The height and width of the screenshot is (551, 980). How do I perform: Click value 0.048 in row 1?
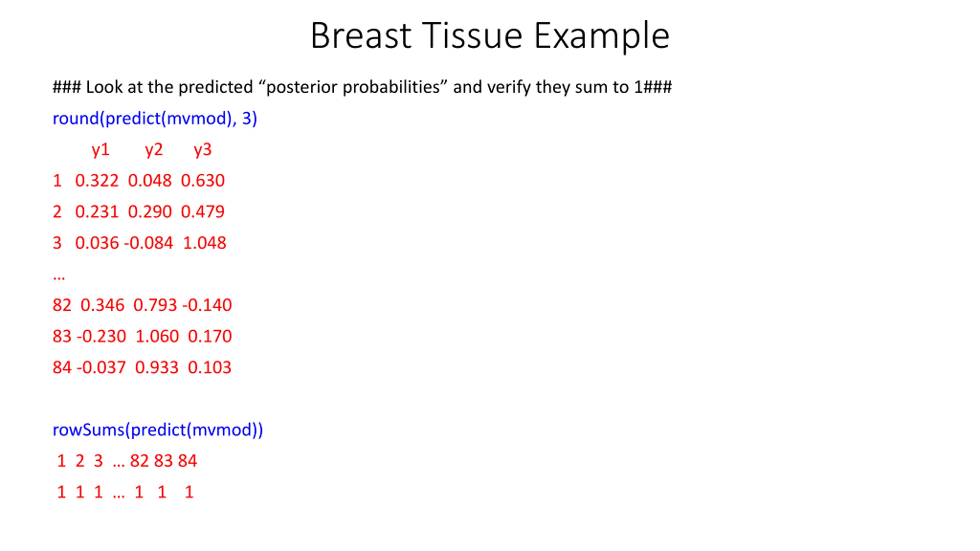tap(150, 181)
